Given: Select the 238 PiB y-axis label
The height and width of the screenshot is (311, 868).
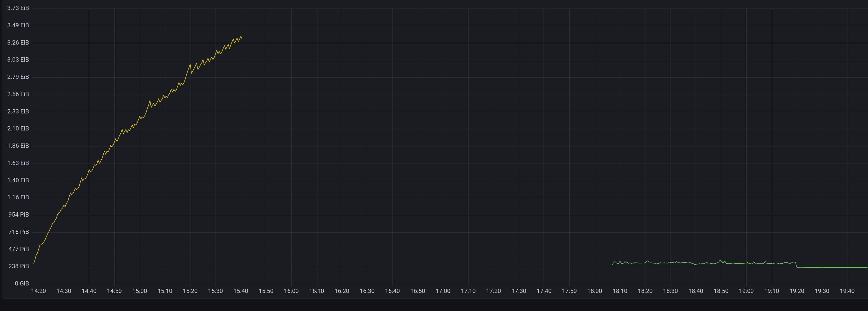Looking at the screenshot, I should [19, 266].
